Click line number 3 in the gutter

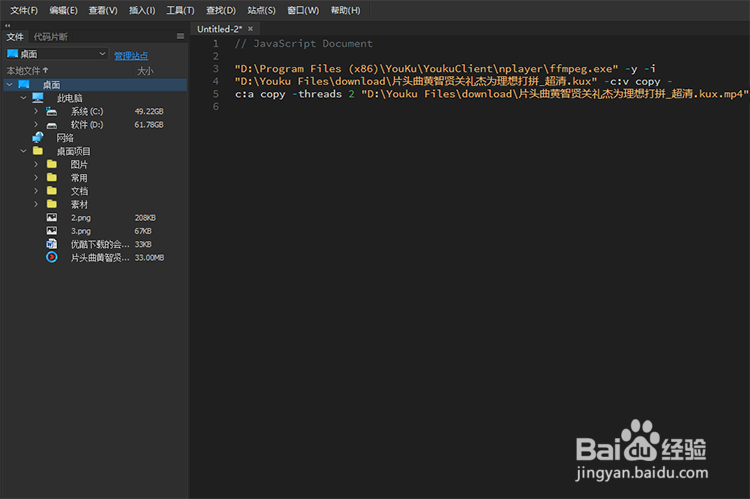point(216,68)
